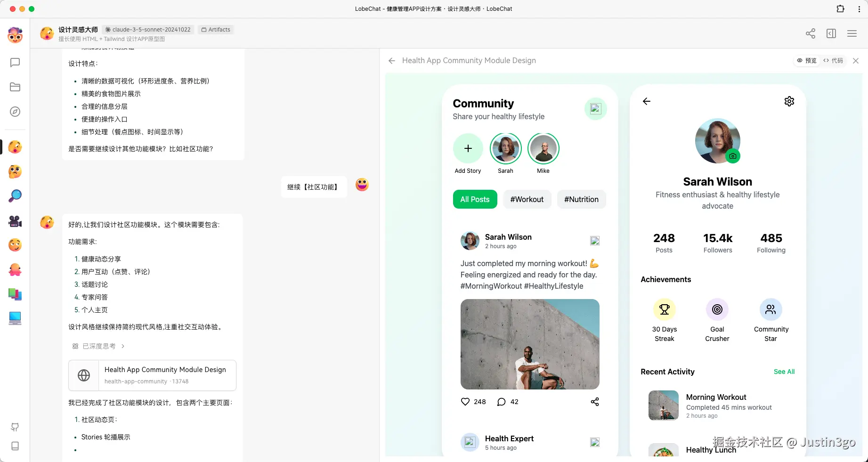The width and height of the screenshot is (868, 462).
Task: Click the Morning Workout activity title
Action: click(716, 397)
